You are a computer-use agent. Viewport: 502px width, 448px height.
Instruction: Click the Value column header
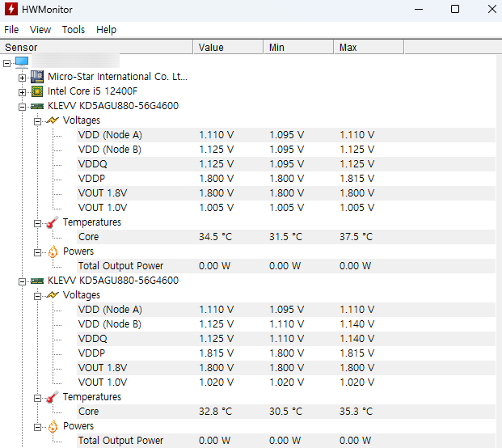pos(228,48)
